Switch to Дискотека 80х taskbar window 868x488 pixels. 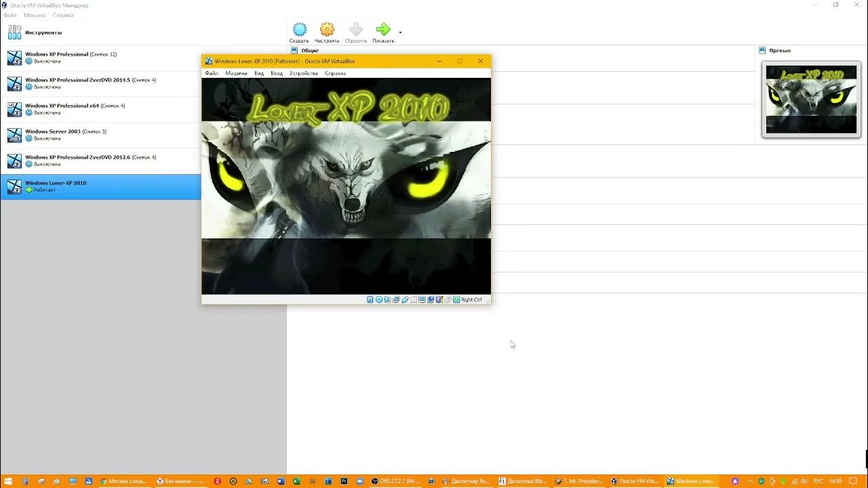click(523, 481)
